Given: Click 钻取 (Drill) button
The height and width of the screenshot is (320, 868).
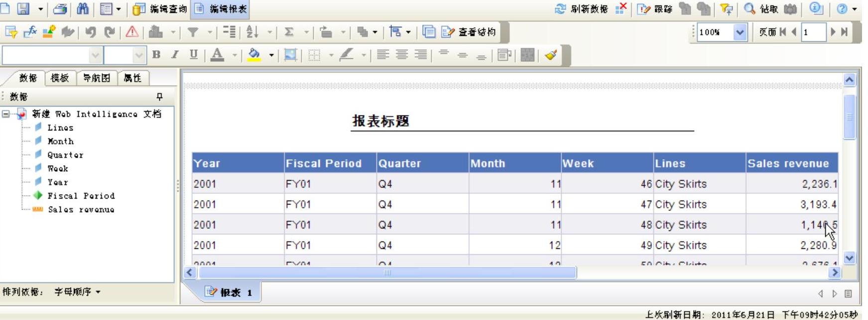Looking at the screenshot, I should coord(761,9).
